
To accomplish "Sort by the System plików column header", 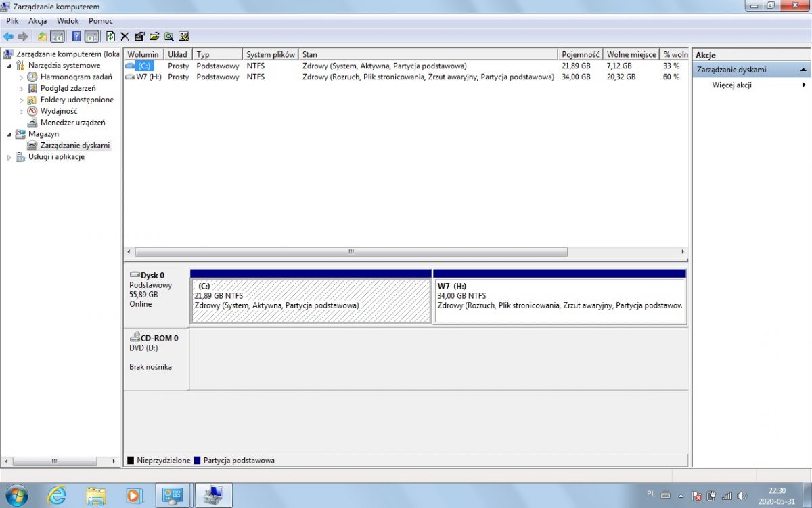I will [271, 54].
